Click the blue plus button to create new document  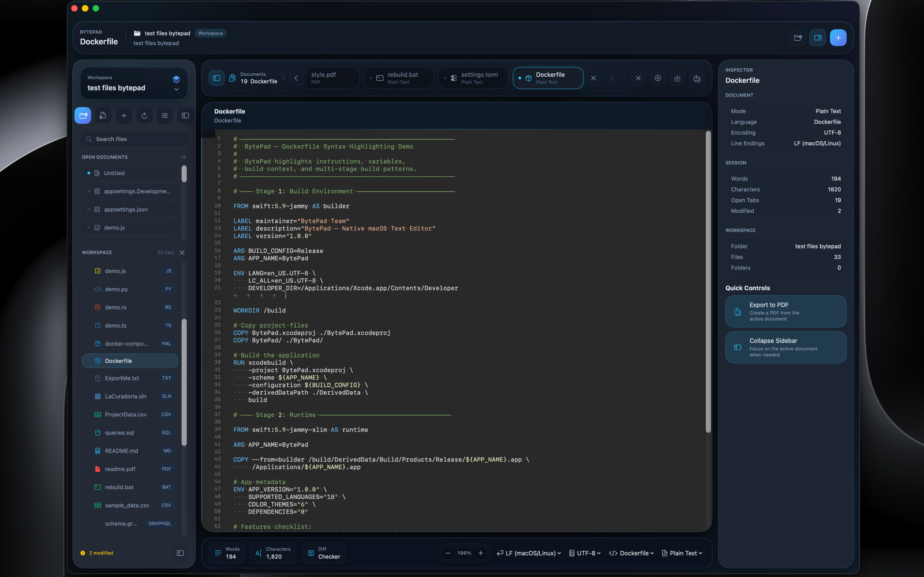(838, 38)
